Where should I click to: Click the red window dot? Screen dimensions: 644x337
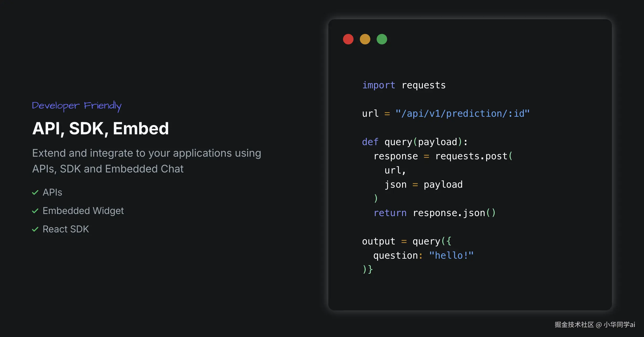point(348,39)
